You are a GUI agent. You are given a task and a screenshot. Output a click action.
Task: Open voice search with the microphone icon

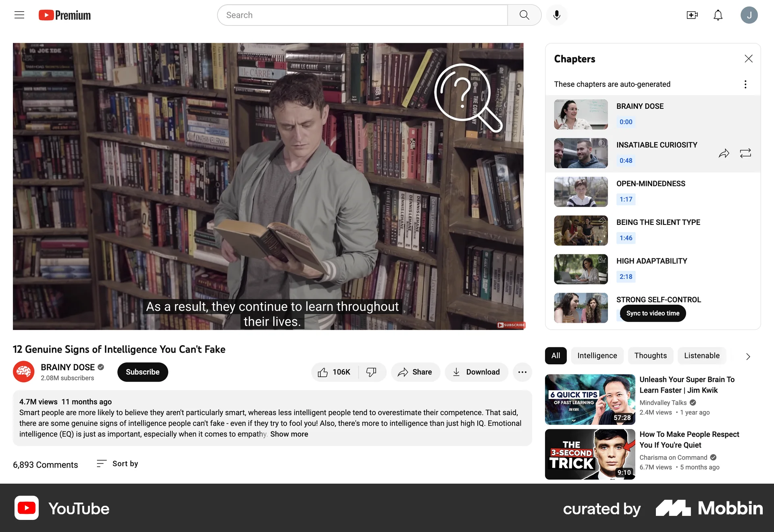click(557, 15)
